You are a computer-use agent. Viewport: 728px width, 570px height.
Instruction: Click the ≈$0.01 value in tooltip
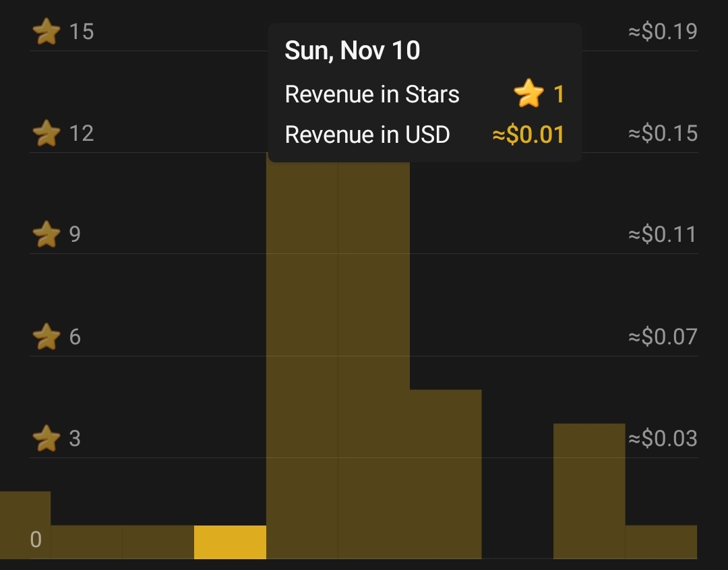pos(528,135)
